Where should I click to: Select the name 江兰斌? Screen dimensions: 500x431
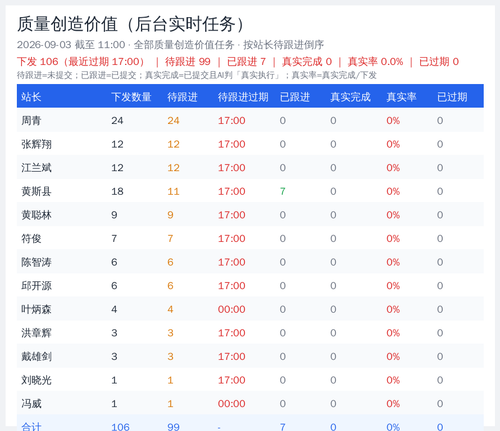tap(36, 168)
